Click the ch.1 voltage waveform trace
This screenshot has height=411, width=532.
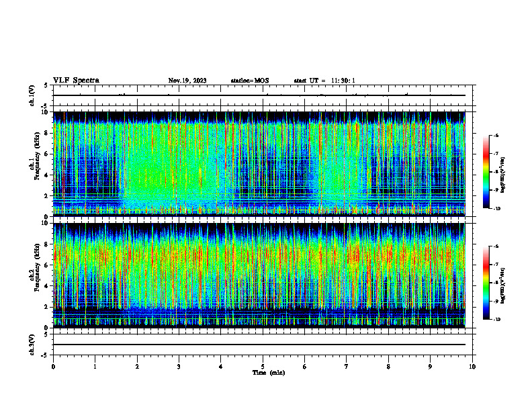[259, 95]
